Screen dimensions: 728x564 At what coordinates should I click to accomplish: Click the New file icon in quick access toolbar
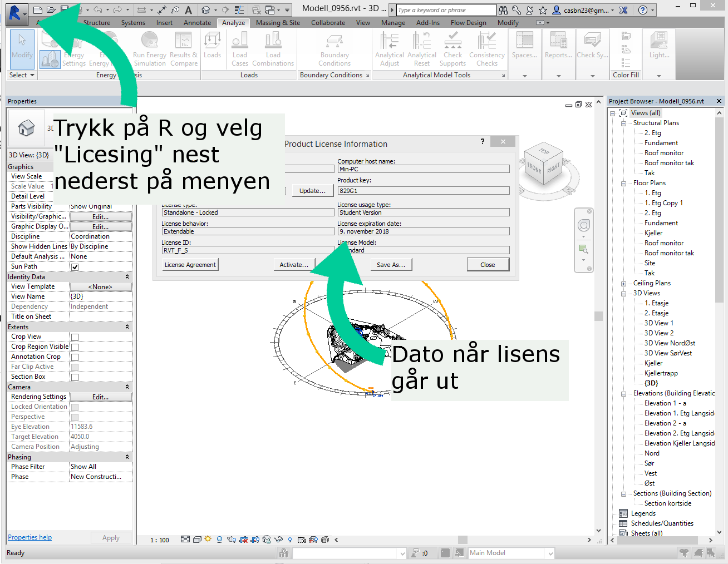[37, 10]
